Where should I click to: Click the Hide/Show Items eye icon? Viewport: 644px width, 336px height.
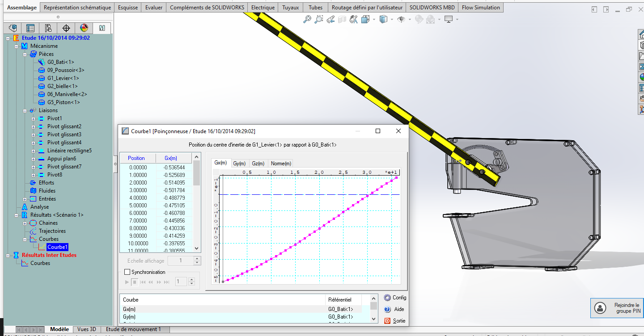click(401, 19)
